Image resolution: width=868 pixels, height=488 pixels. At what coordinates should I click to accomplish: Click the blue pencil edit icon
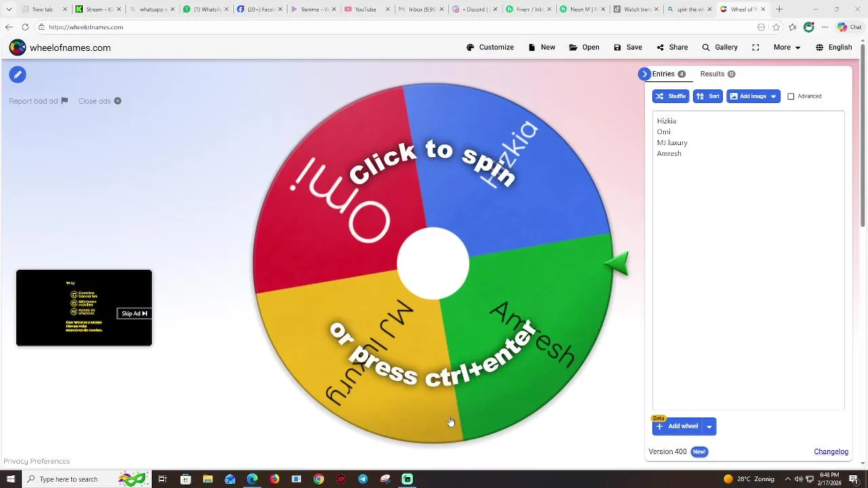click(18, 75)
